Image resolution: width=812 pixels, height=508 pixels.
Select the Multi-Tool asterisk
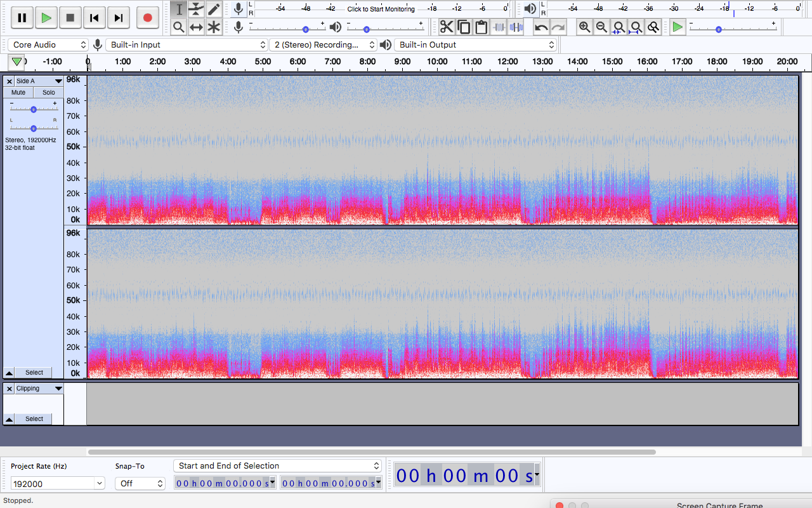(214, 27)
